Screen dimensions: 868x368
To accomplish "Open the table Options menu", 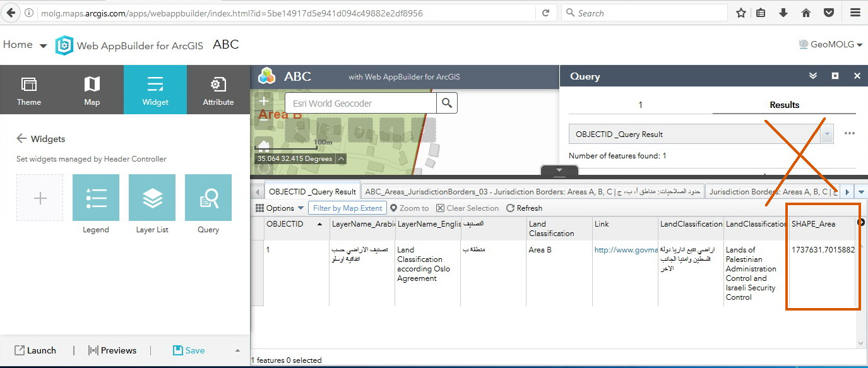I will (280, 208).
